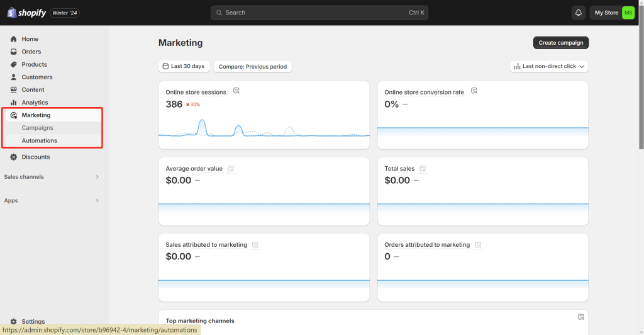Open Compare: Previous period selector
Viewport: 644px width, 335px height.
253,67
